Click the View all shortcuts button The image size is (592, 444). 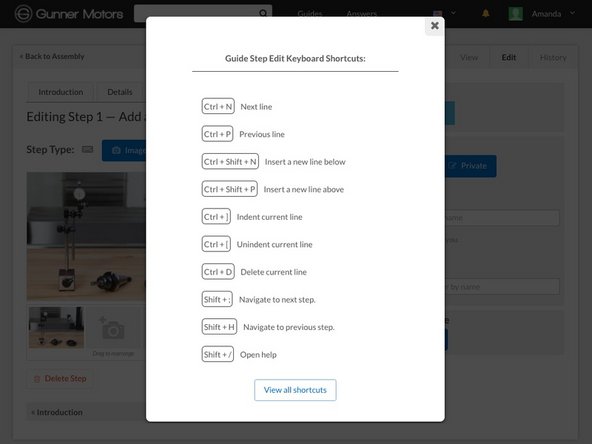click(x=295, y=390)
